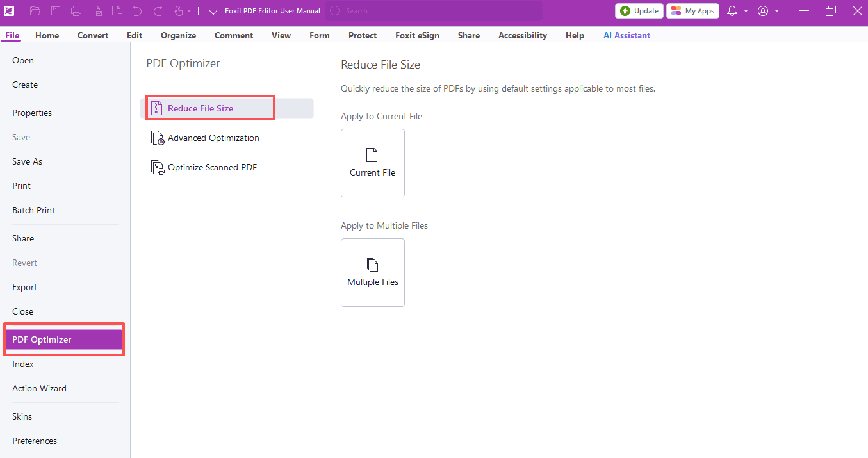Select the Form tab
868x458 pixels.
320,35
